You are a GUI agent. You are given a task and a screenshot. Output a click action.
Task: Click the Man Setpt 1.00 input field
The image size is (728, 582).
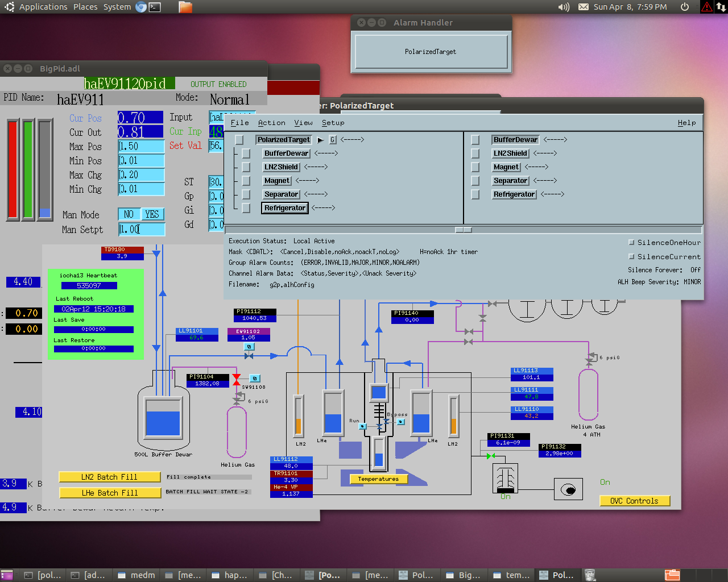[142, 229]
